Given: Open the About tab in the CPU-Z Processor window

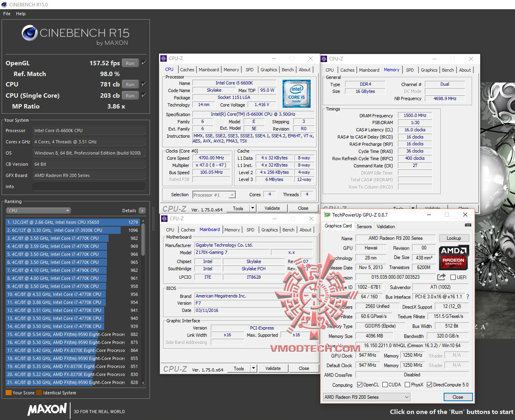Looking at the screenshot, I should (305, 70).
